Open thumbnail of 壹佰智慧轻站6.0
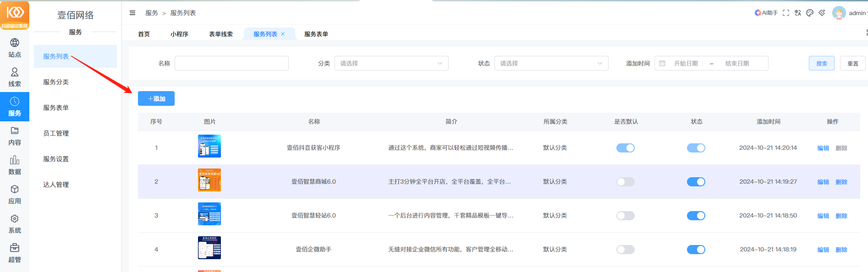 209,214
